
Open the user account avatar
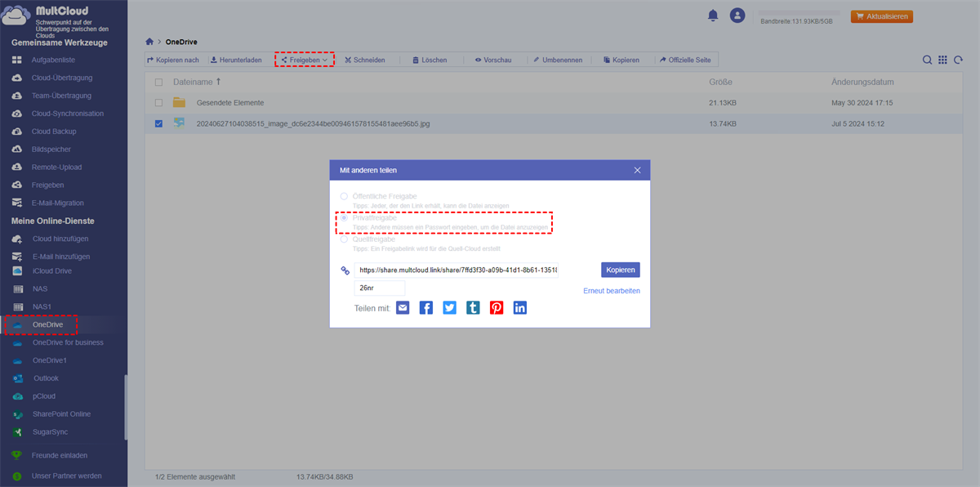click(x=737, y=16)
